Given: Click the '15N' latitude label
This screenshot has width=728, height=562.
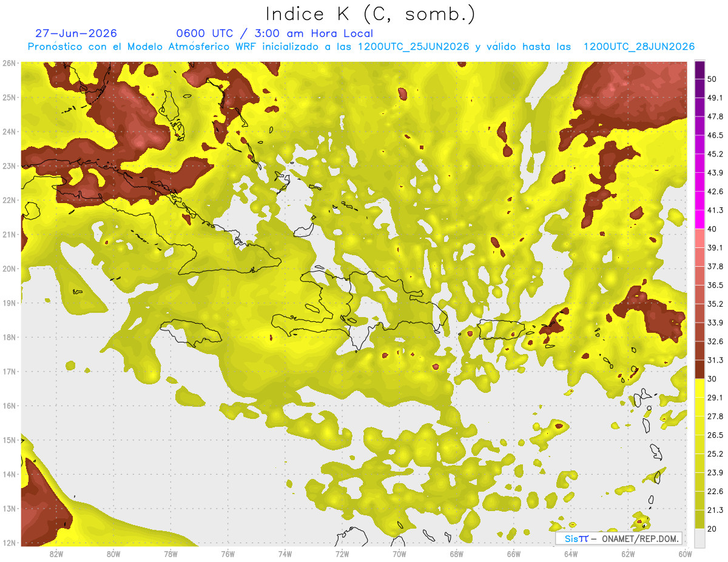Looking at the screenshot, I should pyautogui.click(x=9, y=440).
